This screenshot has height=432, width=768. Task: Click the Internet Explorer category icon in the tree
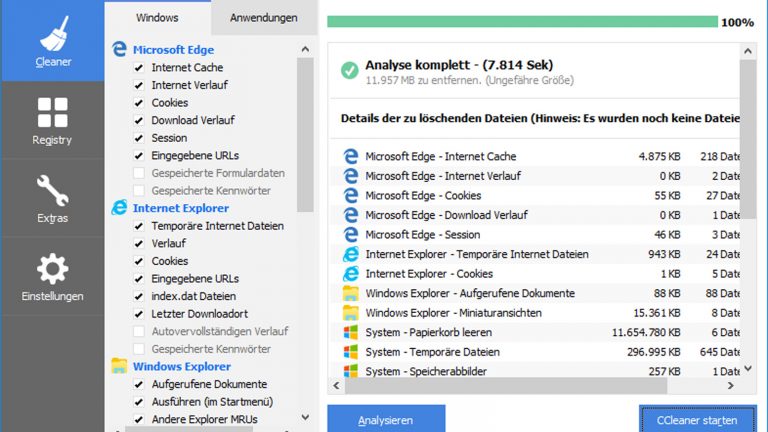[119, 208]
